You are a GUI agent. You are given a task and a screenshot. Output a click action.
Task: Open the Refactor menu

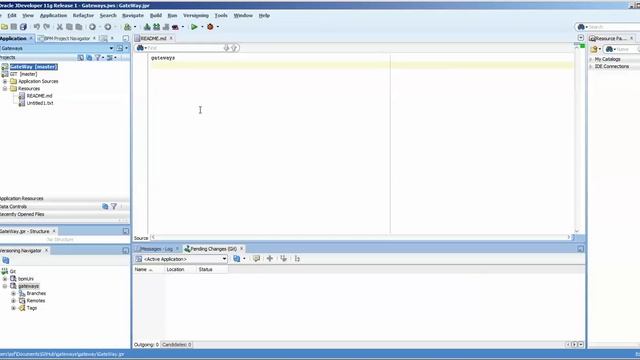tap(83, 16)
